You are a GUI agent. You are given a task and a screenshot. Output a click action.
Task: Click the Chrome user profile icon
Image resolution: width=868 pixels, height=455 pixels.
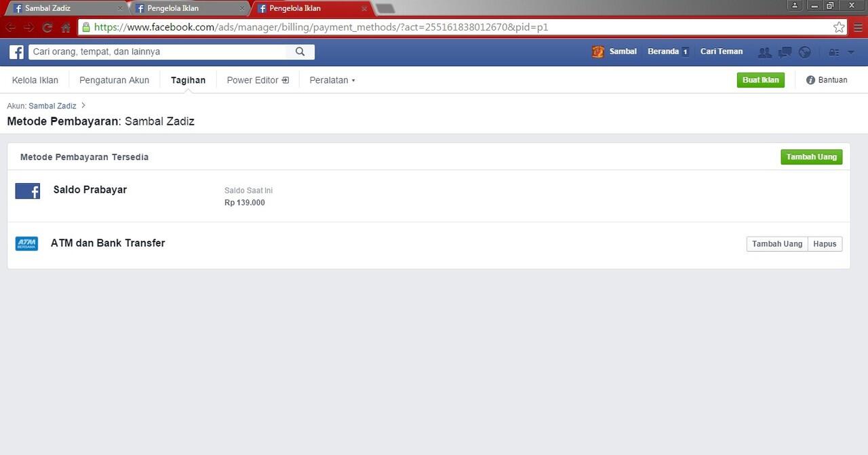(x=795, y=5)
